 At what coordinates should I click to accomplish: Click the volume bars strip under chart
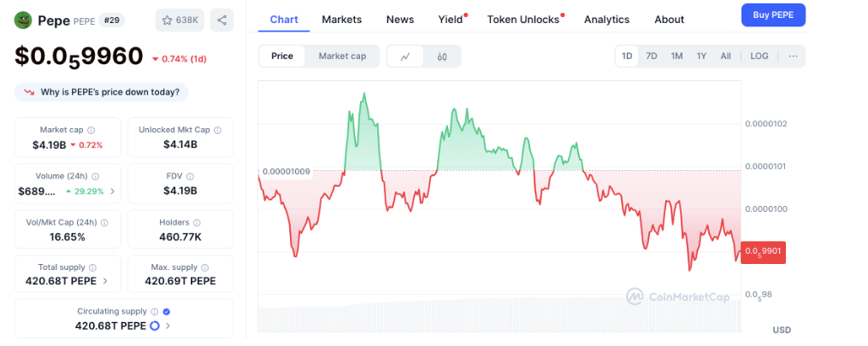pyautogui.click(x=499, y=315)
